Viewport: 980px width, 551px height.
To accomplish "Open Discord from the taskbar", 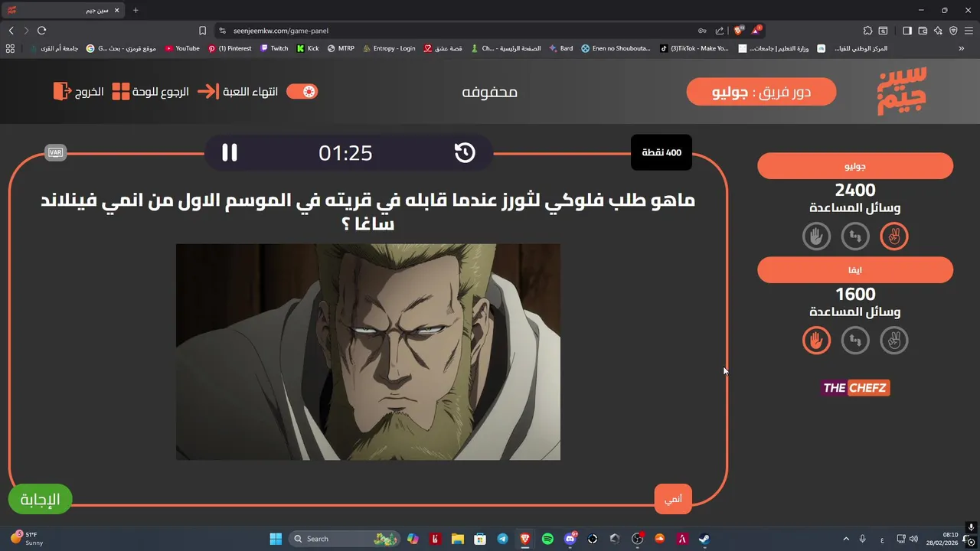I will coord(570,539).
